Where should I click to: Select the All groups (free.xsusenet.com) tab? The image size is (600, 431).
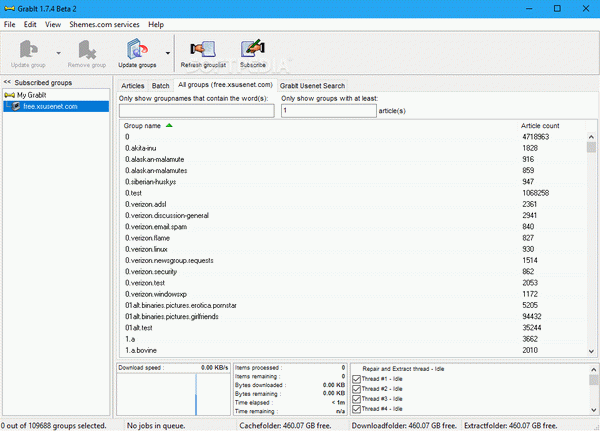tap(225, 85)
